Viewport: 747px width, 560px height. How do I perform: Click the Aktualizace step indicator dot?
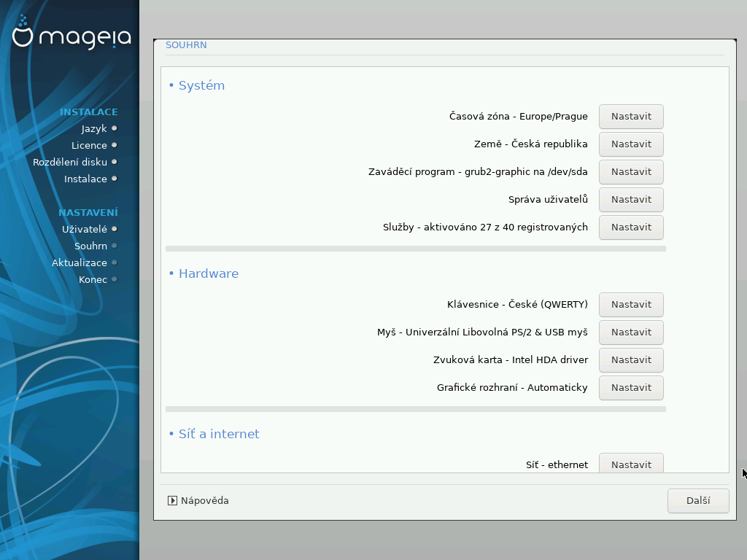[x=115, y=262]
